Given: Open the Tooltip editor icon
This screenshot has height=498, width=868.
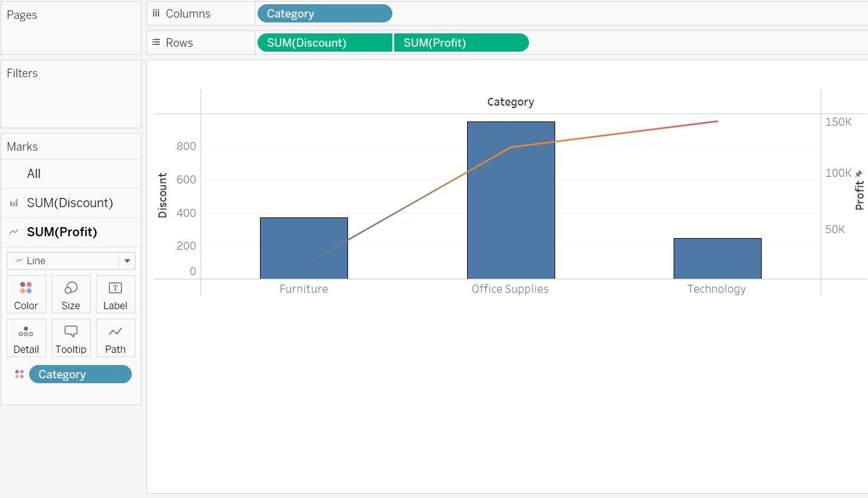Looking at the screenshot, I should click(x=70, y=338).
